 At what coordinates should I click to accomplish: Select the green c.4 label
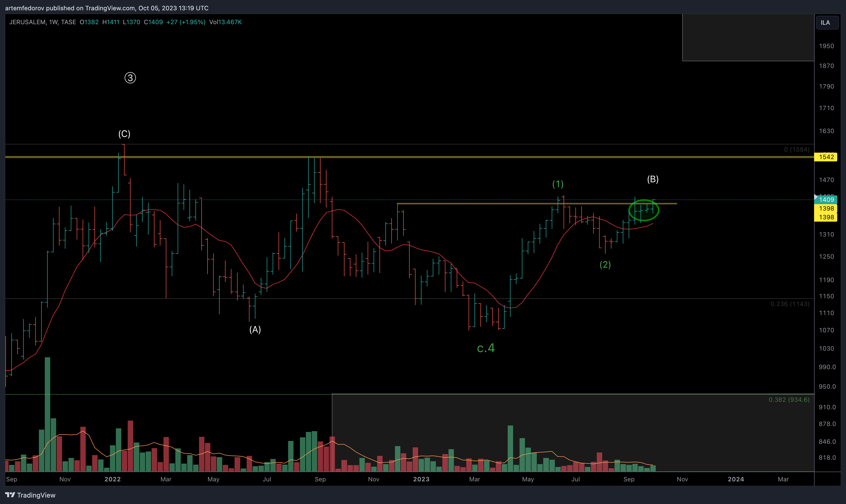tap(486, 348)
